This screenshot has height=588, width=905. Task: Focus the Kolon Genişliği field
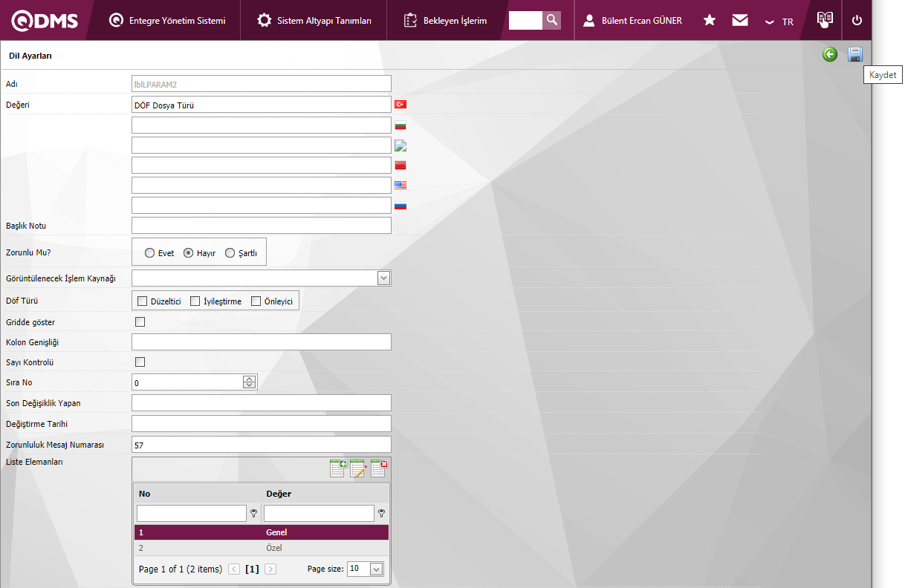point(262,342)
